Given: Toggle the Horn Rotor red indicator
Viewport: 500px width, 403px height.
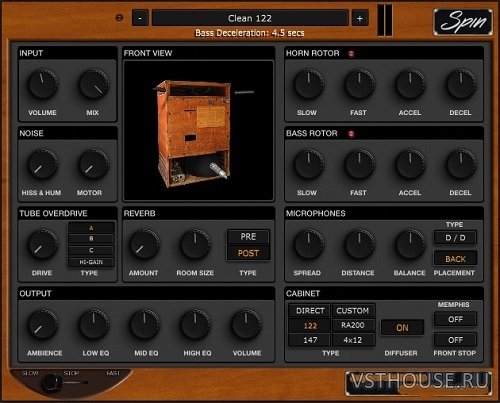Looking at the screenshot, I should (x=351, y=54).
